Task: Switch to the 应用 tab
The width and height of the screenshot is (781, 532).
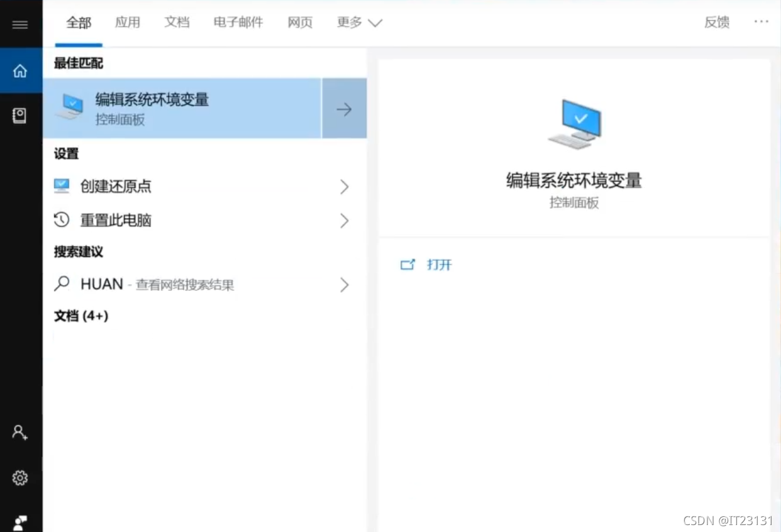Action: (128, 22)
